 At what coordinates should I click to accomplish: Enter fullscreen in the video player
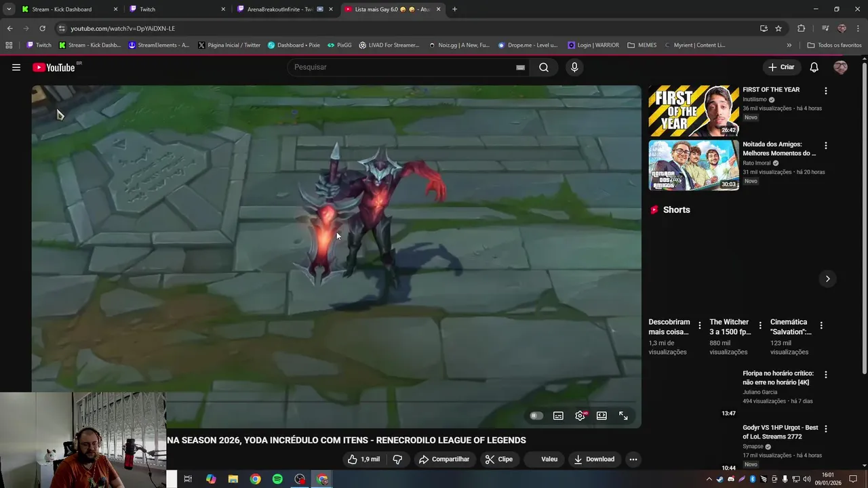click(x=623, y=415)
